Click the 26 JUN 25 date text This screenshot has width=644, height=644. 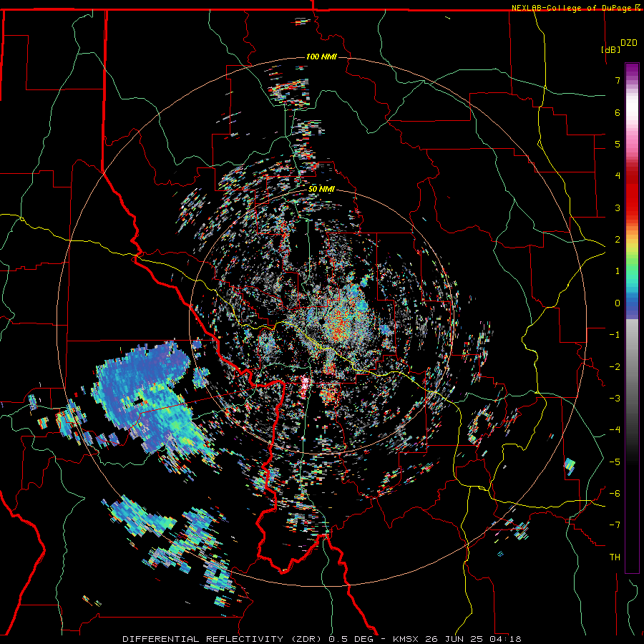pyautogui.click(x=456, y=639)
